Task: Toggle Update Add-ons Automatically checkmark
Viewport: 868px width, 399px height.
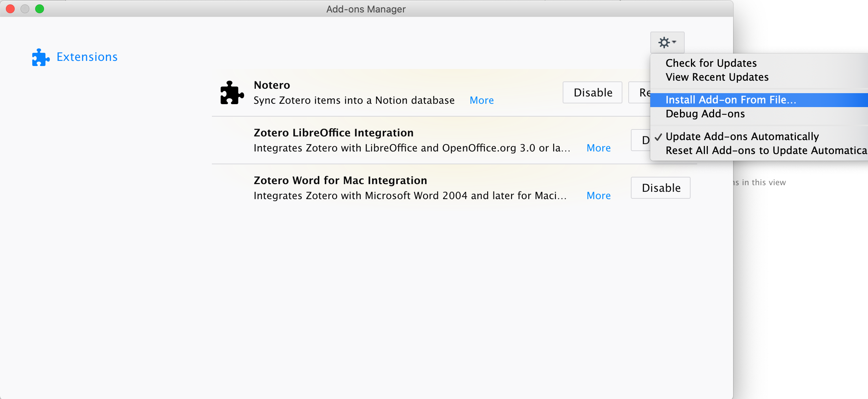Action: click(742, 136)
